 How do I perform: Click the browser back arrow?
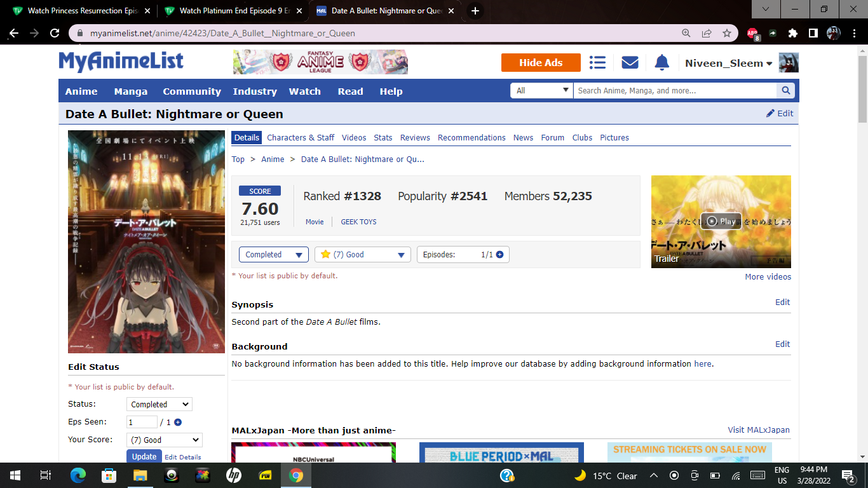(14, 33)
